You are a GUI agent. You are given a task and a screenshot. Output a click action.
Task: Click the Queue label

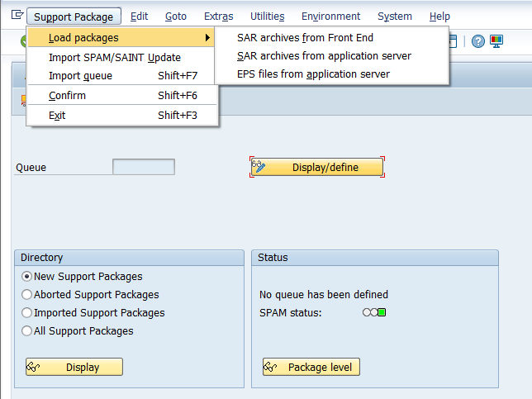[x=31, y=167]
